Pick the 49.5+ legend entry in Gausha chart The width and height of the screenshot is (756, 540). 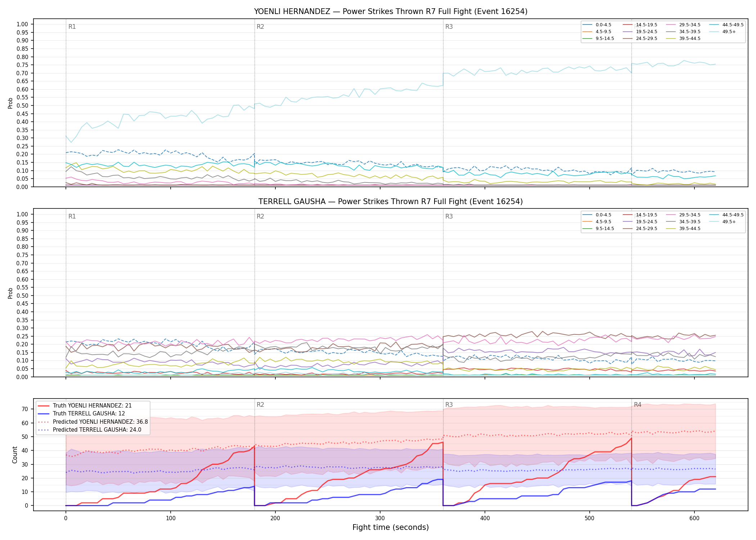click(x=723, y=222)
